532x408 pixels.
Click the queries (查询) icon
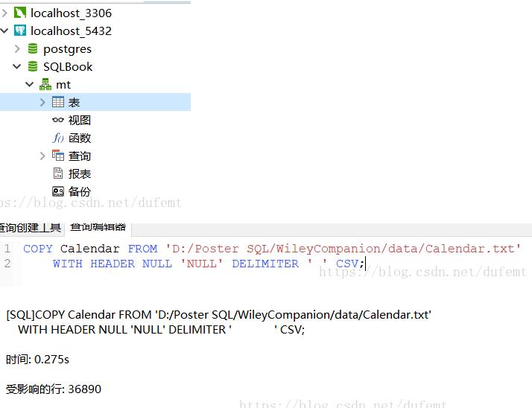click(x=58, y=156)
